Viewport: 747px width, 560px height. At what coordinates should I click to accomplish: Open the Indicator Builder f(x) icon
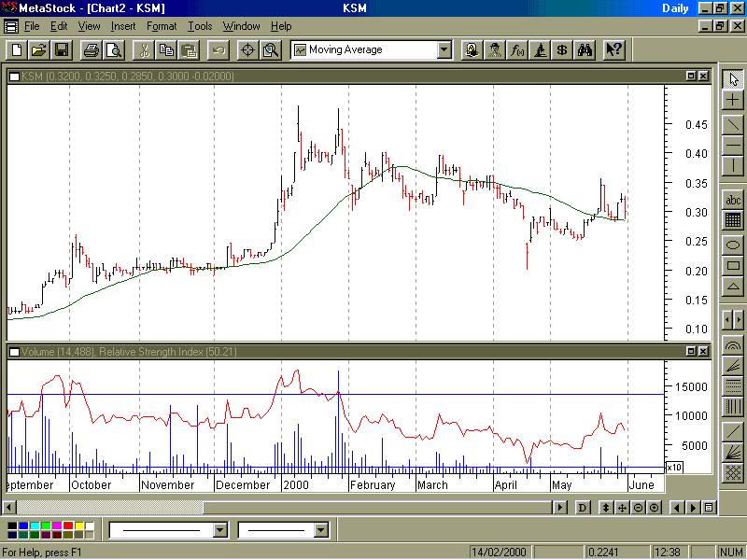coord(517,49)
